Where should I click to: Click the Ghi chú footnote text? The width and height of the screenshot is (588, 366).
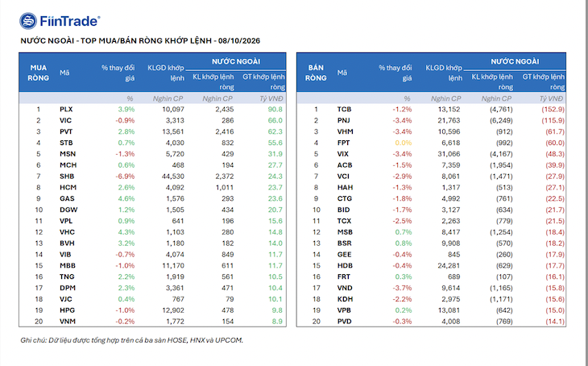point(131,340)
